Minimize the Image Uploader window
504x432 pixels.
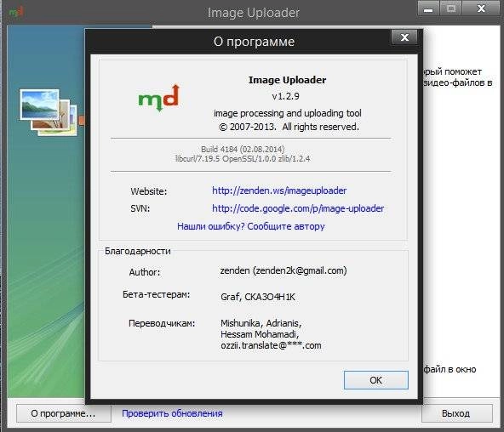pyautogui.click(x=428, y=9)
